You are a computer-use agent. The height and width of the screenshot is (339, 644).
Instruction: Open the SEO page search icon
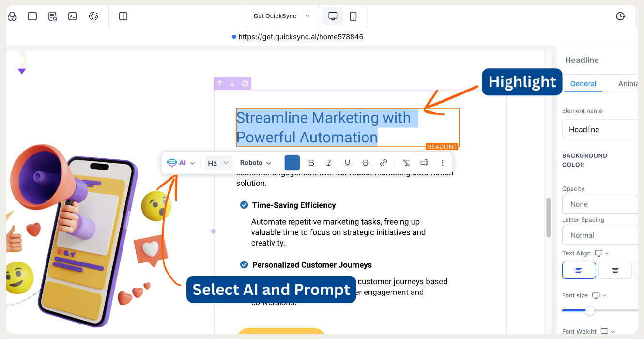[x=53, y=16]
